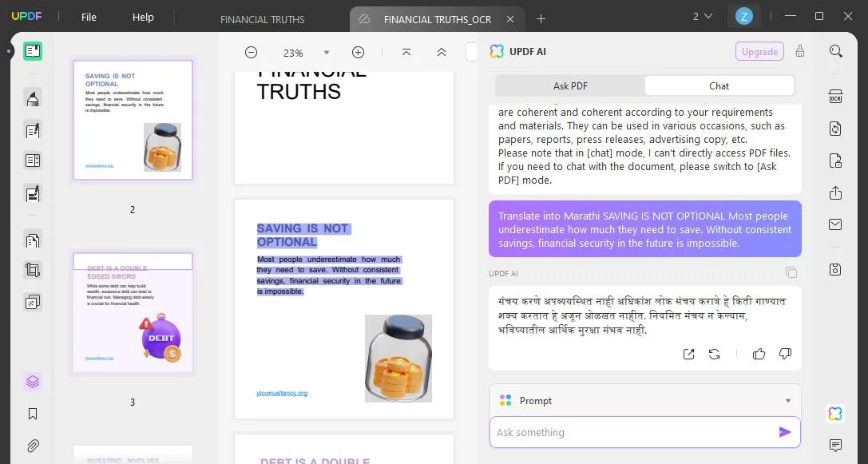This screenshot has width=868, height=464.
Task: Open the window count dropdown showing 2
Action: click(x=703, y=17)
